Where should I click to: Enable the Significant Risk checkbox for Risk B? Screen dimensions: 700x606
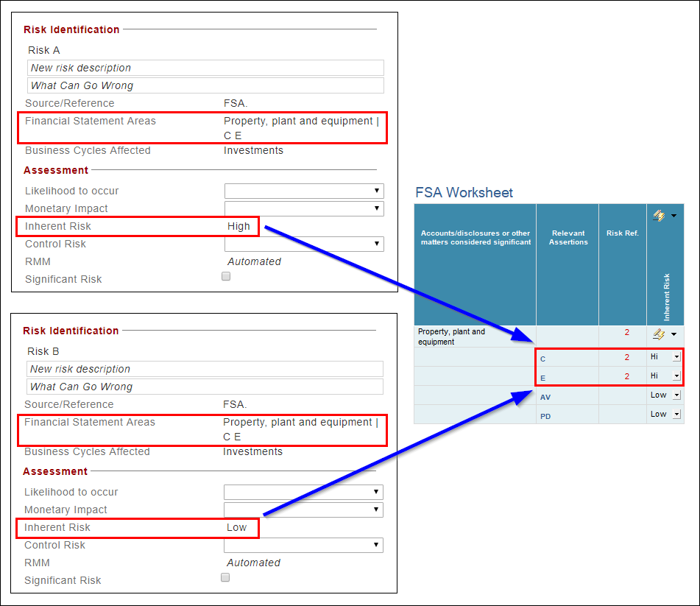[x=225, y=577]
